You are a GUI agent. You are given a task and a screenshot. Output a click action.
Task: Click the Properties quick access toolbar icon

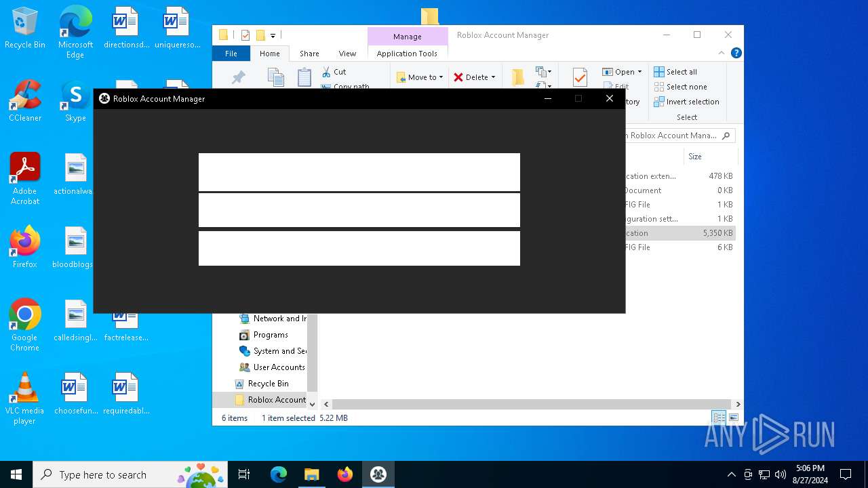[245, 35]
